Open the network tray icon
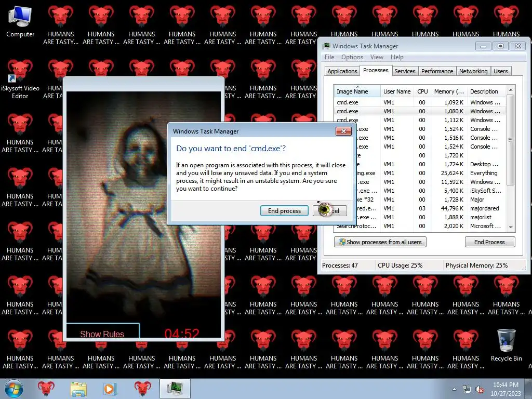The image size is (532, 399). click(467, 389)
